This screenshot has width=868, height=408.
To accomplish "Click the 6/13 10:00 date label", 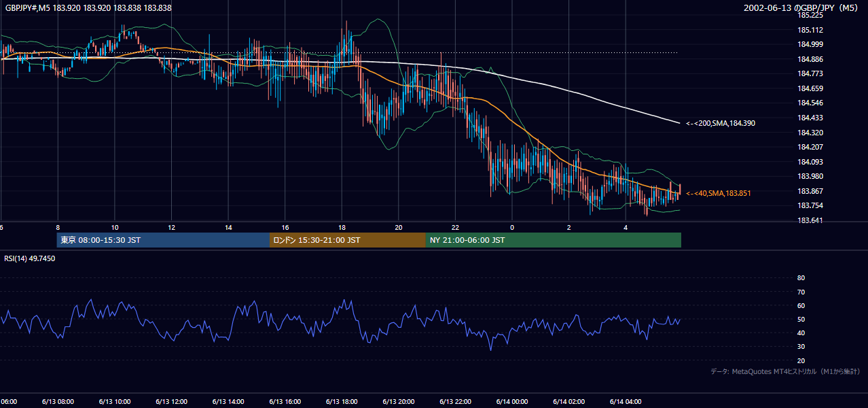I will tap(114, 401).
